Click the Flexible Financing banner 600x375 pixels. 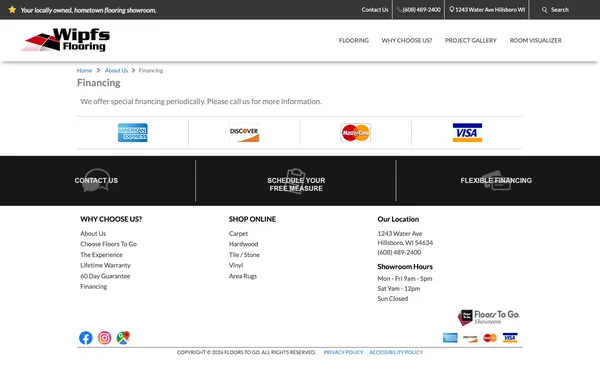click(x=496, y=181)
